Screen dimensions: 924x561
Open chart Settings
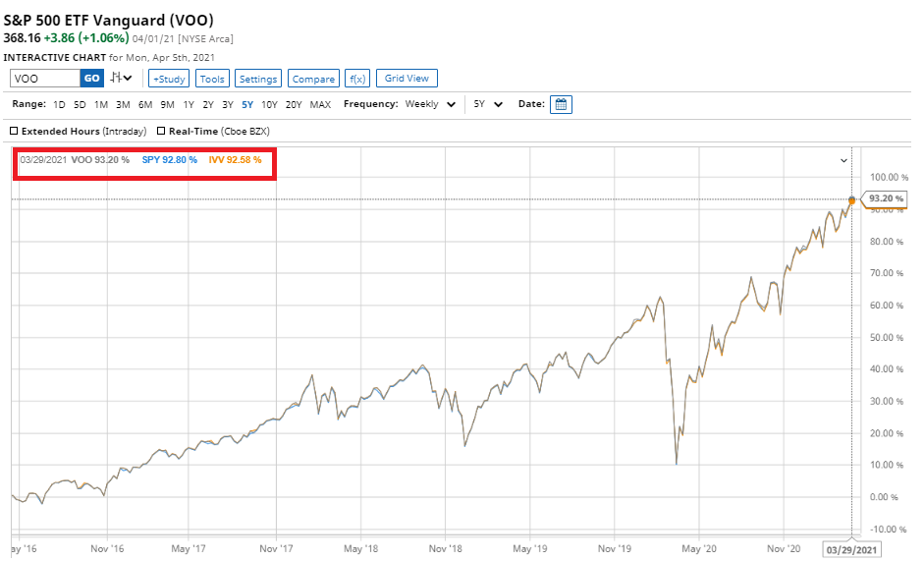coord(258,79)
